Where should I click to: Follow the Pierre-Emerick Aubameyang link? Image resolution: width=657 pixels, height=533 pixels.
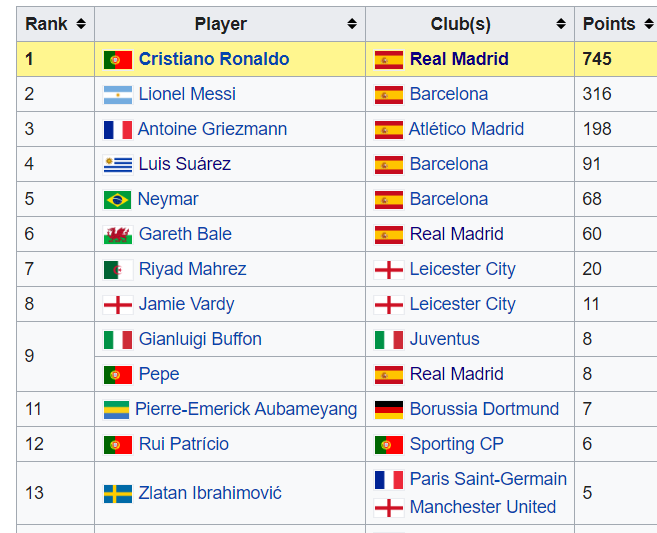point(246,409)
